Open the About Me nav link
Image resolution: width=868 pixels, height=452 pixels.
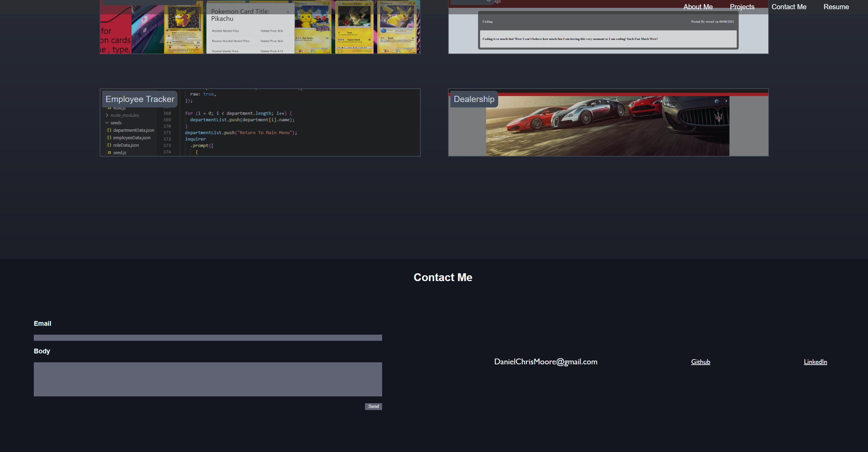coord(698,7)
